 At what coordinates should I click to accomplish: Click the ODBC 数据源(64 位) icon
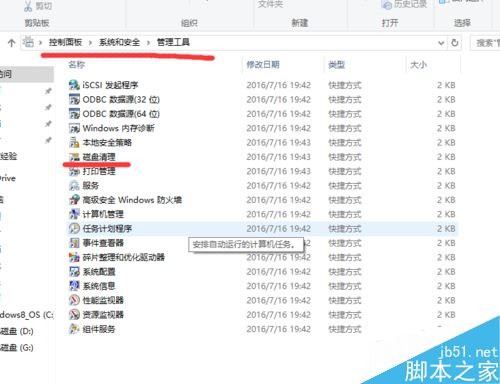click(x=74, y=114)
